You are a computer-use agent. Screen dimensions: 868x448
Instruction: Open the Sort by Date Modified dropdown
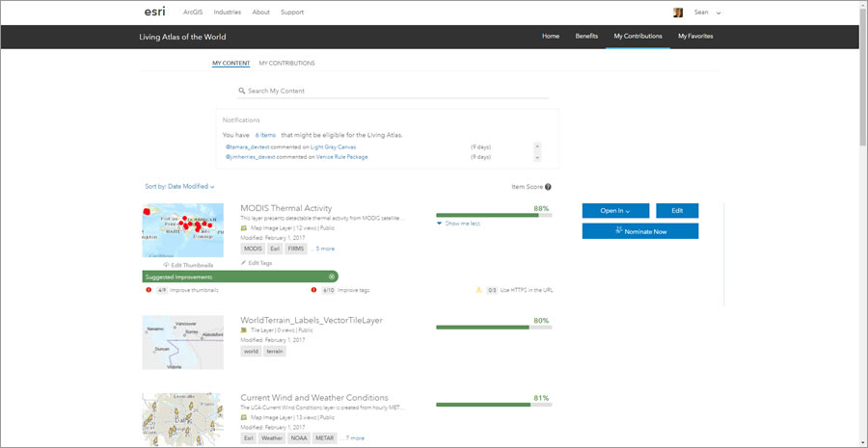pos(180,187)
